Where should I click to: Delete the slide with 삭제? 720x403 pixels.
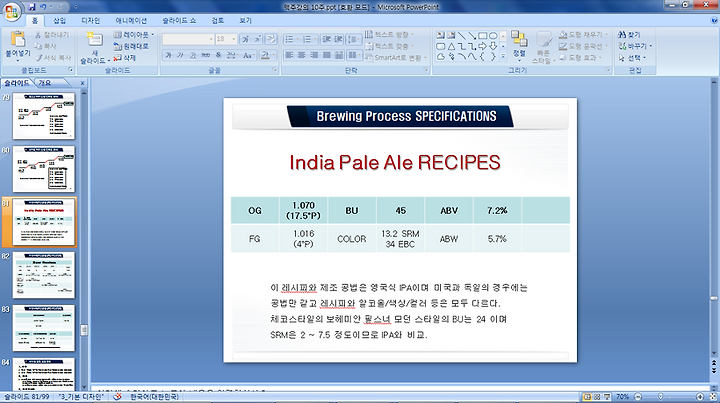tap(125, 58)
